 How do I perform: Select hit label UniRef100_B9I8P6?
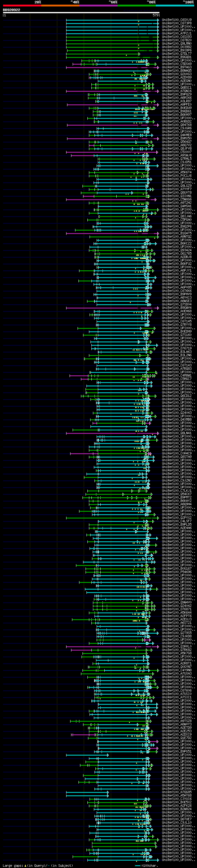pyautogui.click(x=177, y=50)
